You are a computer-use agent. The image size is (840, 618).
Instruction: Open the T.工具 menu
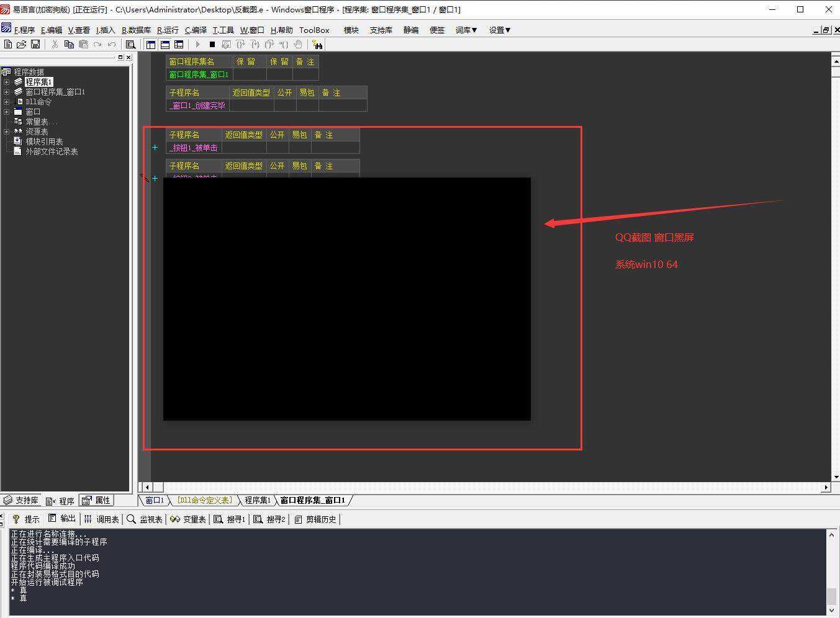pyautogui.click(x=223, y=30)
